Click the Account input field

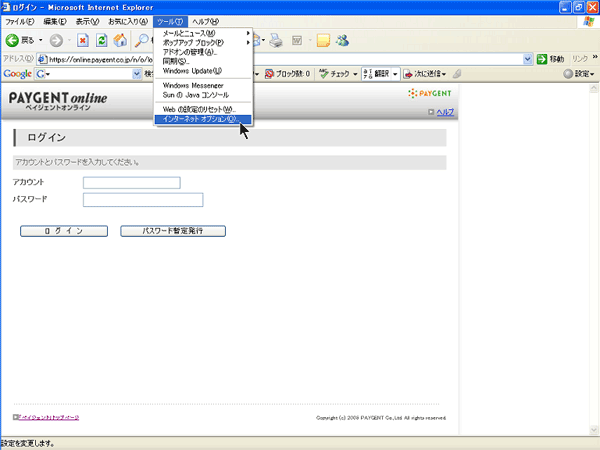coord(132,183)
